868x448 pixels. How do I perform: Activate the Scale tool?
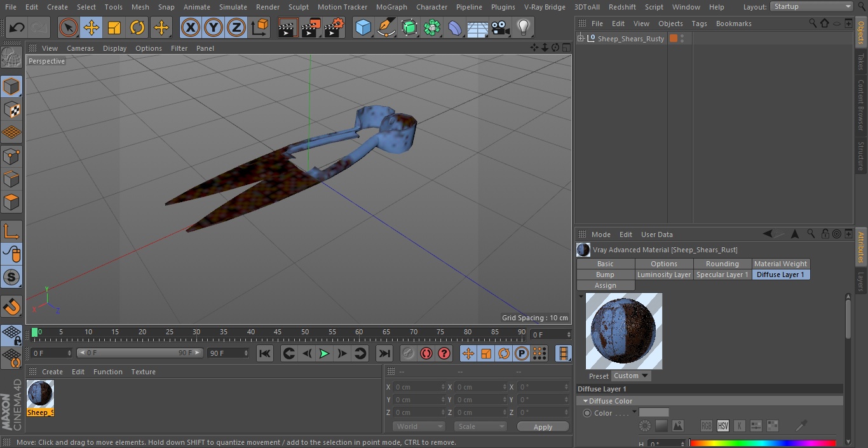114,28
